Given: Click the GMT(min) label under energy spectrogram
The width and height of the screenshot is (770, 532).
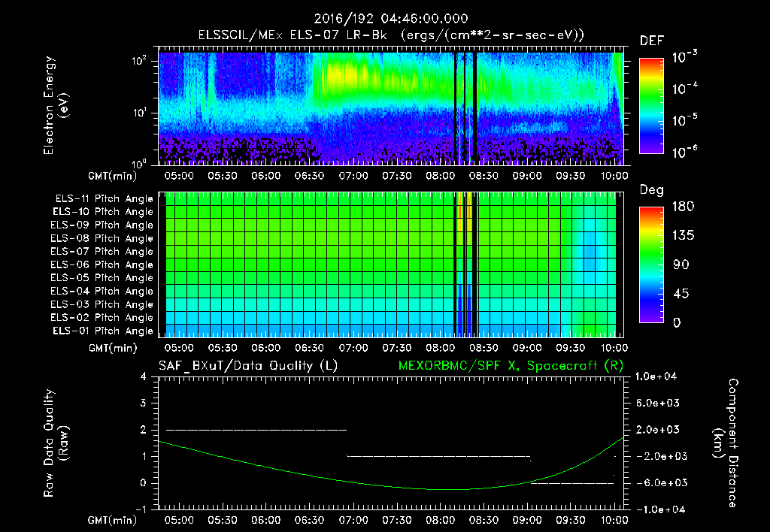Looking at the screenshot, I should [113, 176].
